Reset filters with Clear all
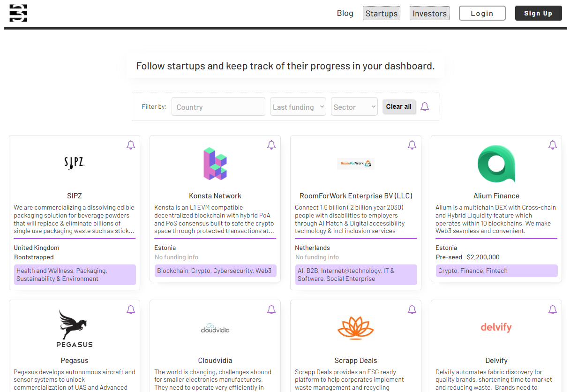The image size is (570, 392). coord(399,107)
